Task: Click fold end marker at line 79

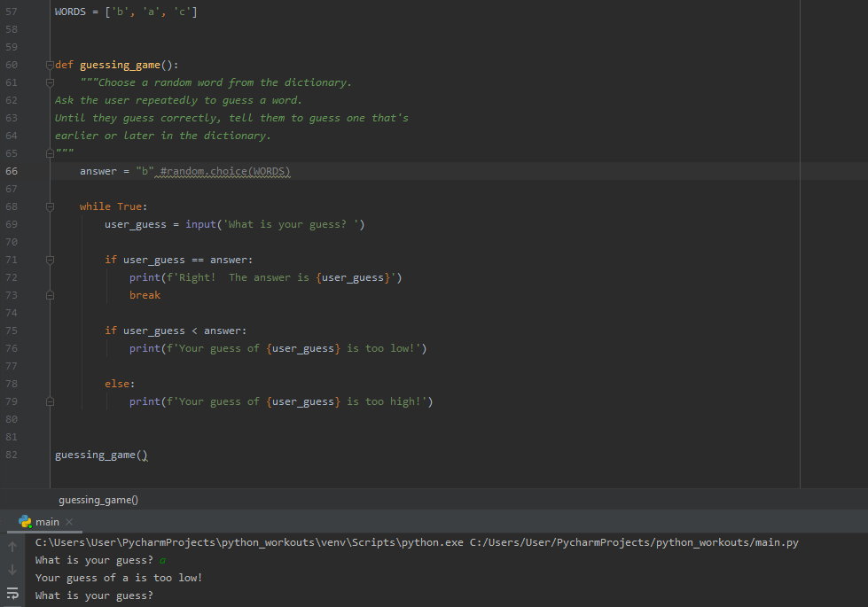Action: (50, 401)
